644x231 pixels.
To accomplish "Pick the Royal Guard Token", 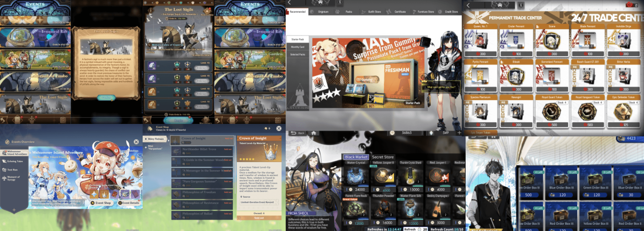I will [552, 111].
